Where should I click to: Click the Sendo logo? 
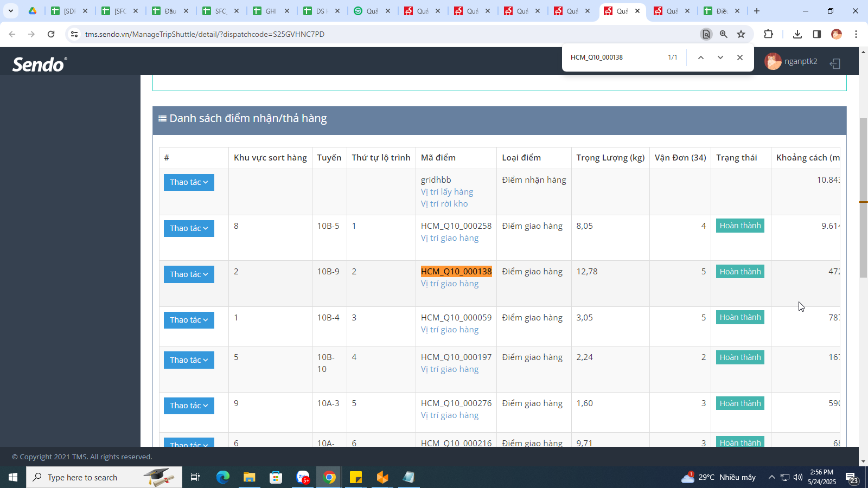click(40, 65)
